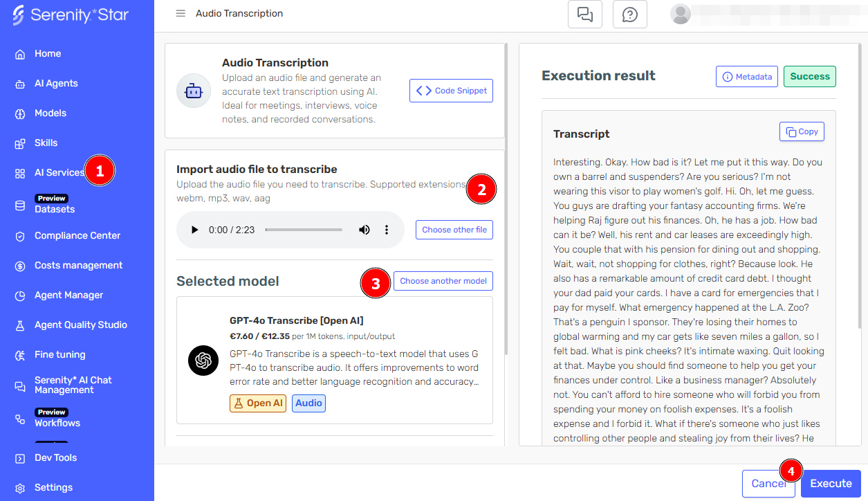Open the Code Snippet button
The width and height of the screenshot is (868, 501).
coord(451,91)
